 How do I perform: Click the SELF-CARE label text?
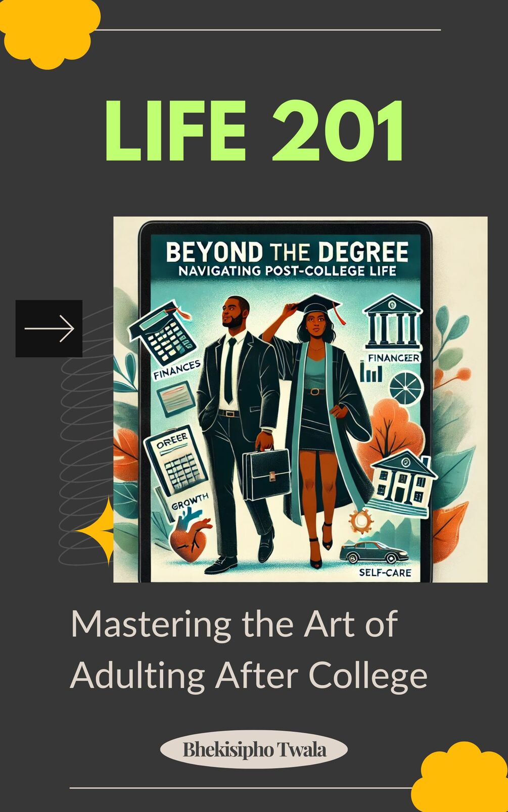[385, 573]
